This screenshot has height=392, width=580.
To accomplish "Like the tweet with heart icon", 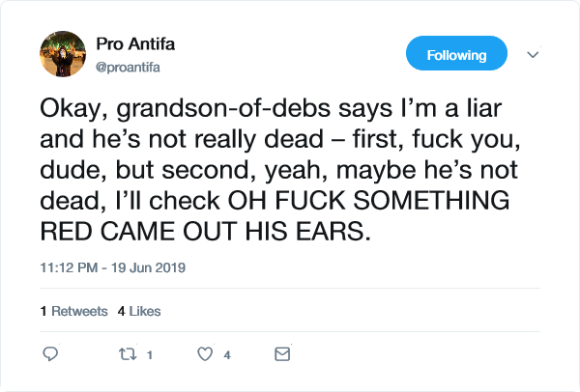I will tap(204, 354).
